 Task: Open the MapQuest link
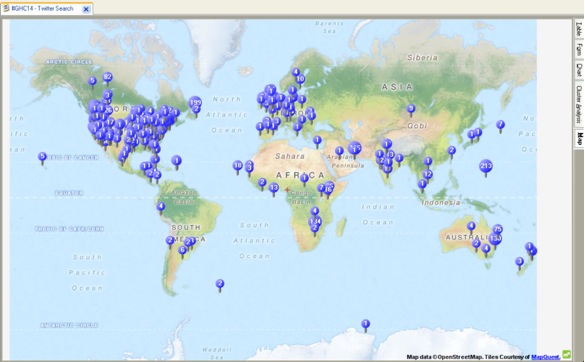[x=545, y=357]
